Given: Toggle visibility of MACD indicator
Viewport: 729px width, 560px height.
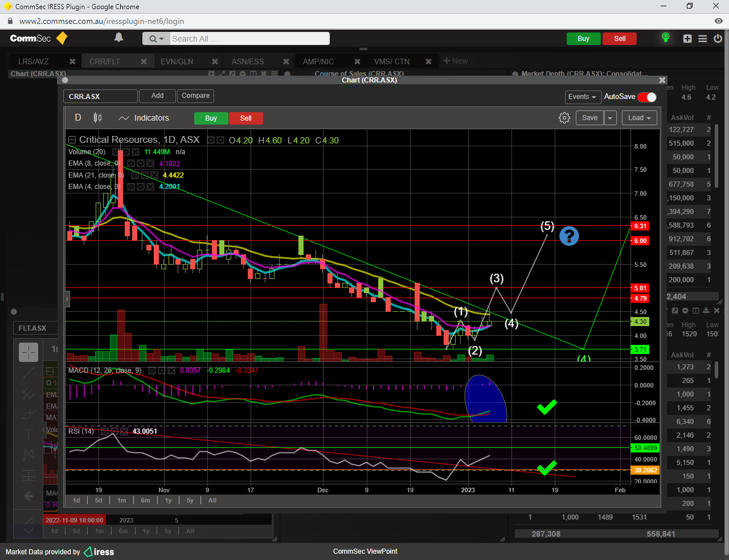Looking at the screenshot, I should (152, 370).
